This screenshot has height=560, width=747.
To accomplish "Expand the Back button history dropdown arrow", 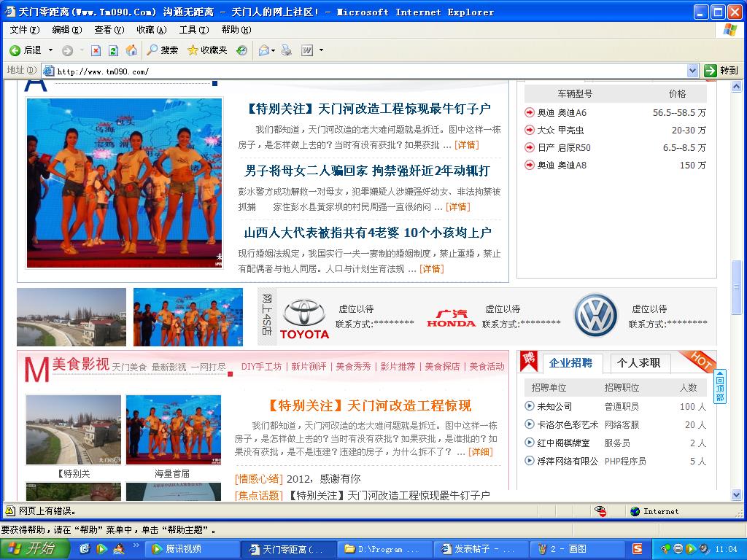I will [x=50, y=50].
